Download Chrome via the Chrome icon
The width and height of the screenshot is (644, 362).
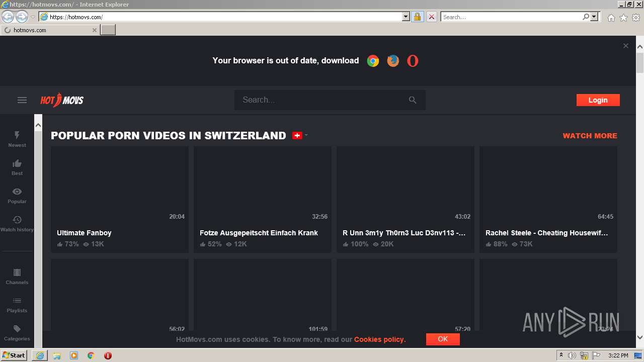coord(373,61)
